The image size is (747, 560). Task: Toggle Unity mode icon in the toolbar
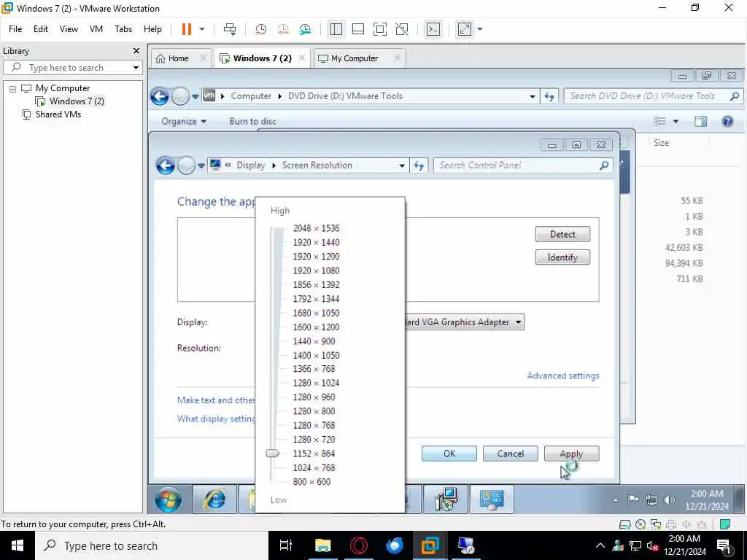tap(402, 29)
